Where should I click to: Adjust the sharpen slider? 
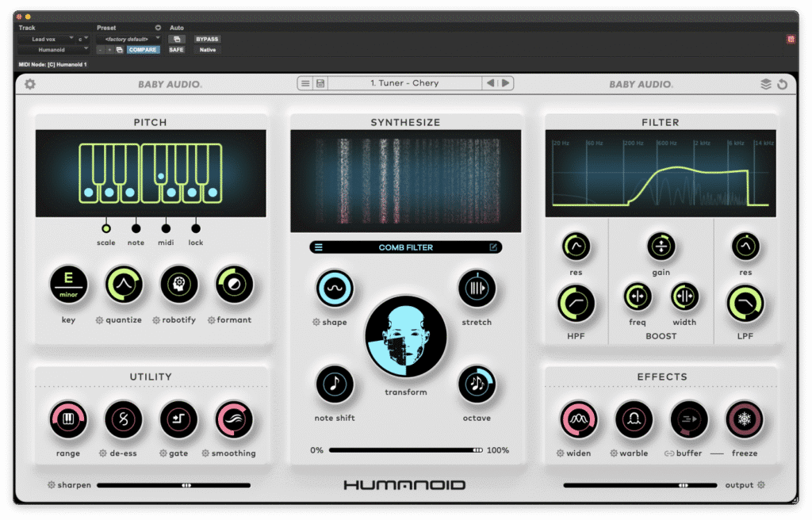coord(174,486)
